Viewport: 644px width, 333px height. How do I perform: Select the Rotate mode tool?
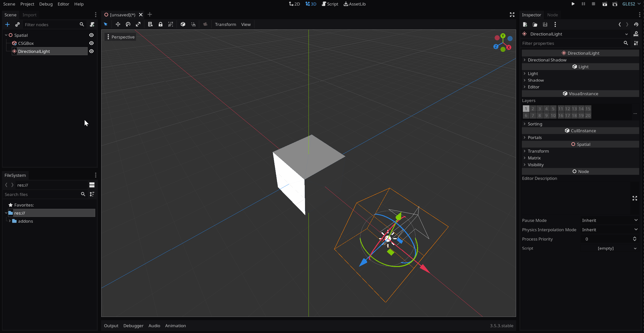pyautogui.click(x=128, y=24)
